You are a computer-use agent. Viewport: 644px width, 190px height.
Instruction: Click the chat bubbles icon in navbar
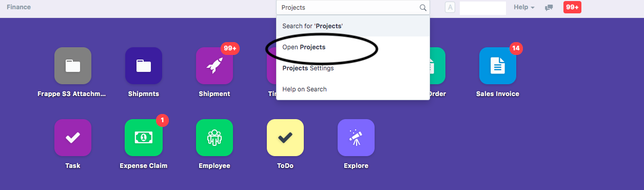pyautogui.click(x=549, y=8)
